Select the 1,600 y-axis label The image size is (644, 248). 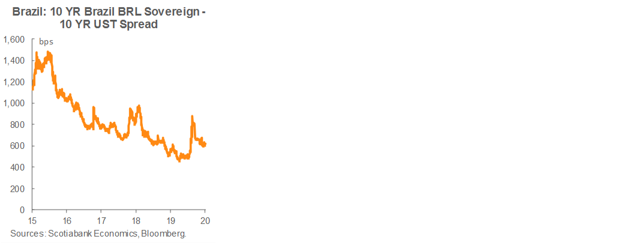14,40
